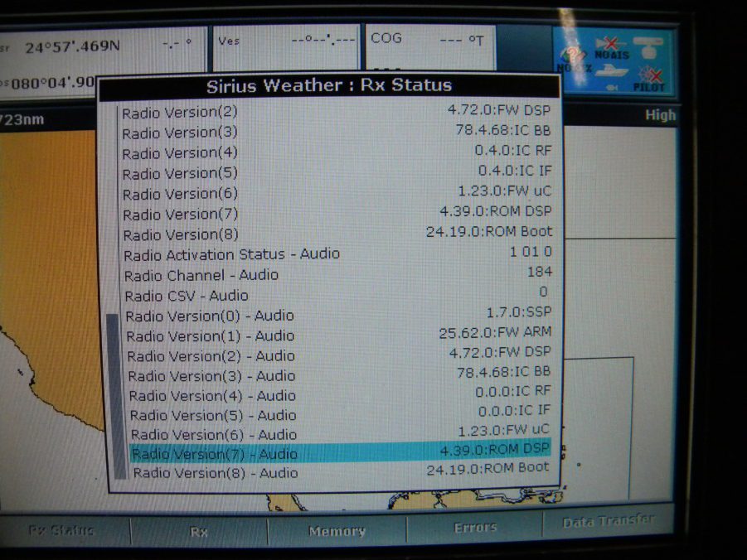The image size is (747, 560).
Task: Click the value 25.62.0:FW ARM
Action: coord(495,332)
